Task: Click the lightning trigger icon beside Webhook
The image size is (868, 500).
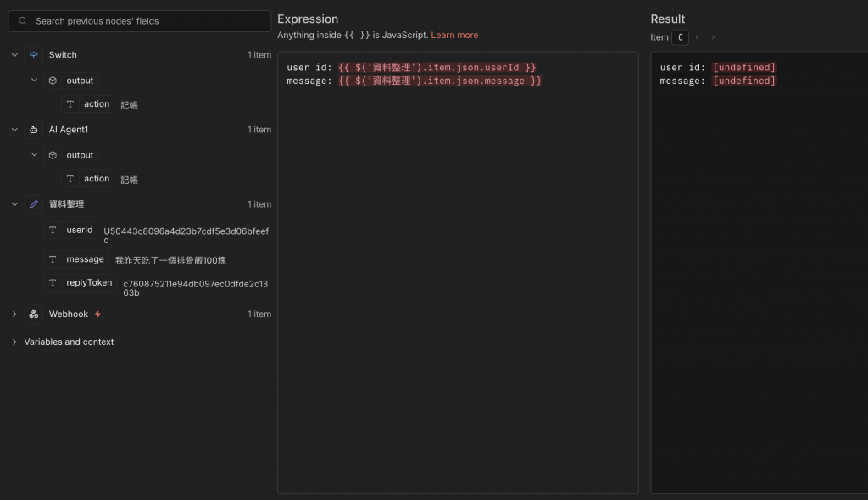Action: tap(98, 314)
